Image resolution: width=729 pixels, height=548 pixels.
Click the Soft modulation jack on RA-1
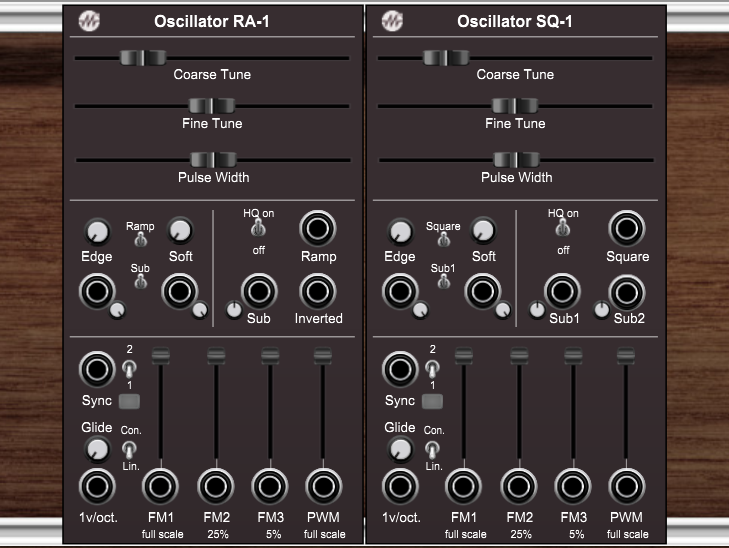[x=180, y=291]
